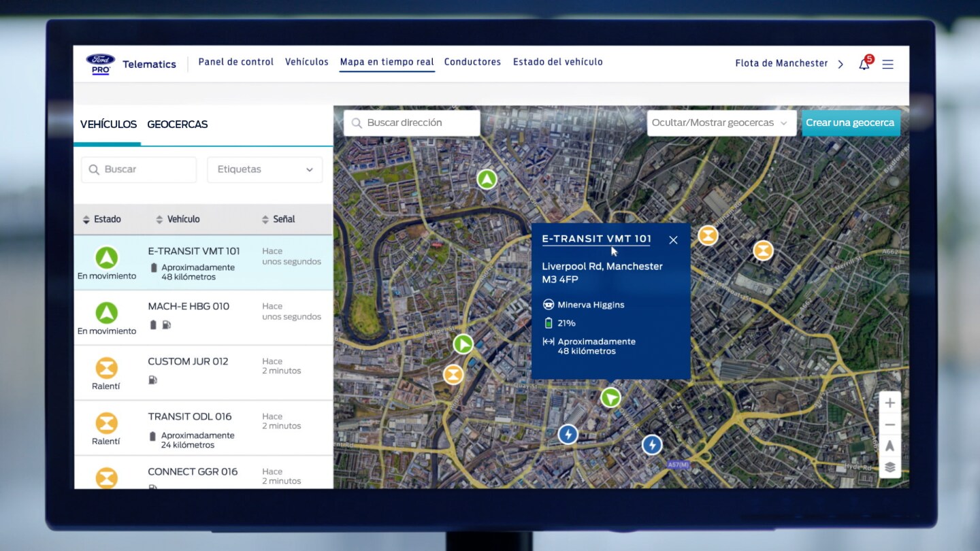The height and width of the screenshot is (551, 980).
Task: Click the Buscar dirección address search field
Action: (412, 123)
